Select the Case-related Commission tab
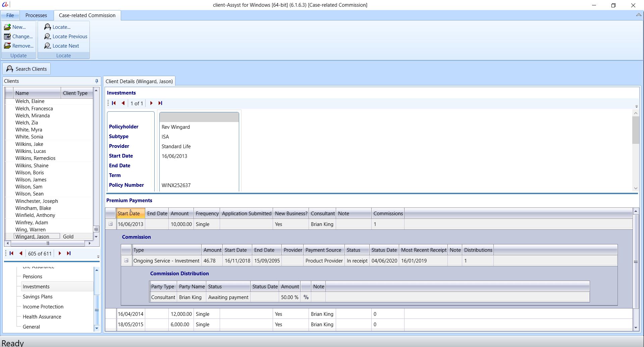Image resolution: width=644 pixels, height=347 pixels. pos(87,15)
